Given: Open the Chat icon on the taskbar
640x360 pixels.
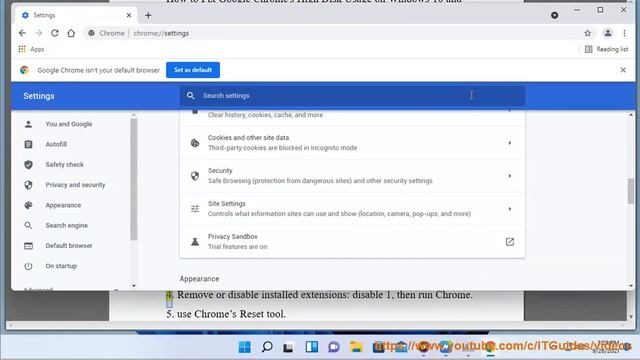Looking at the screenshot, I should click(x=333, y=347).
